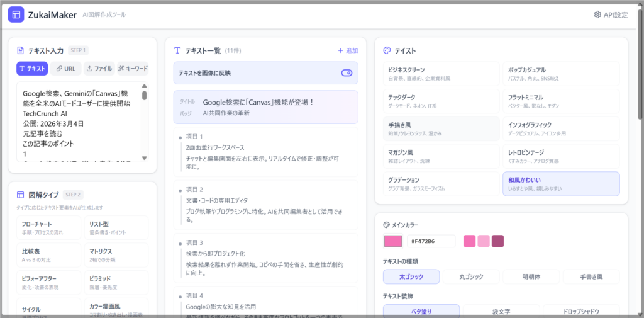Click the テイスト palette icon

click(387, 50)
